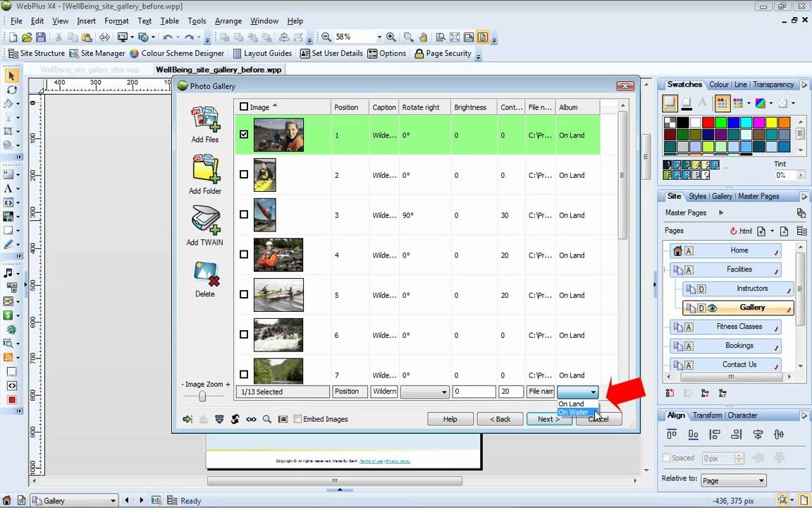Screen dimensions: 812x508
Task: Select the Pointer tool in left toolbox
Action: point(11,75)
